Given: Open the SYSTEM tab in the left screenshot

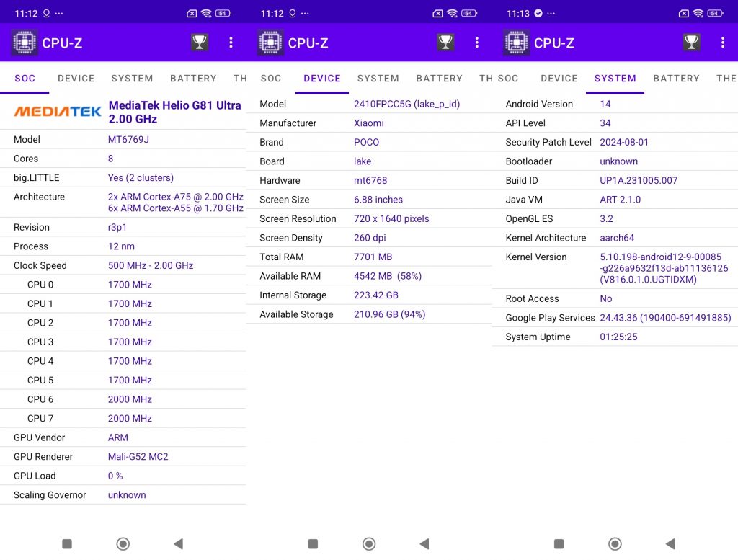Looking at the screenshot, I should coord(133,79).
